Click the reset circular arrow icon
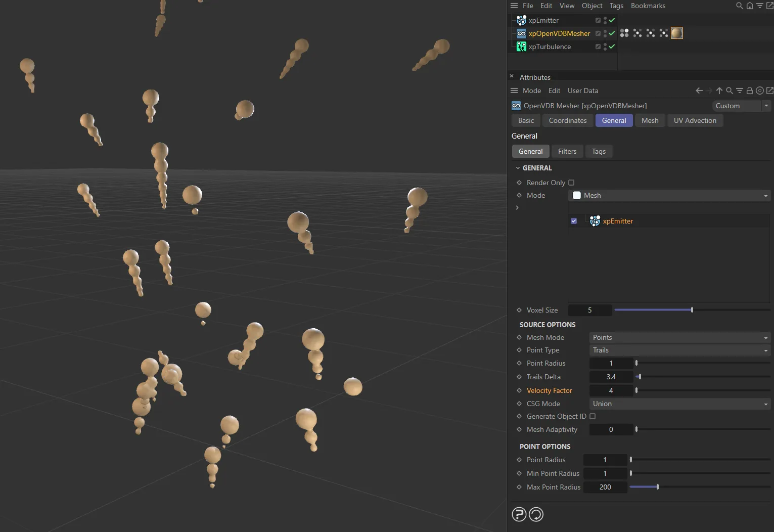 536,514
